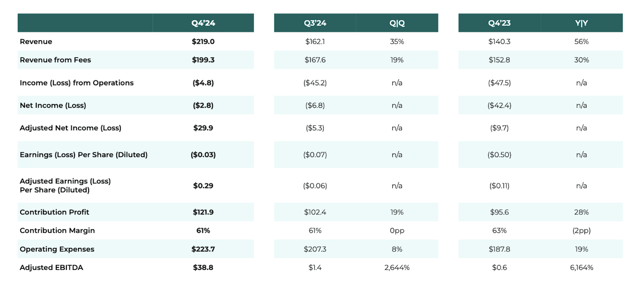644x282 pixels.
Task: Select the Income (Loss) from Operations label
Action: click(x=76, y=83)
